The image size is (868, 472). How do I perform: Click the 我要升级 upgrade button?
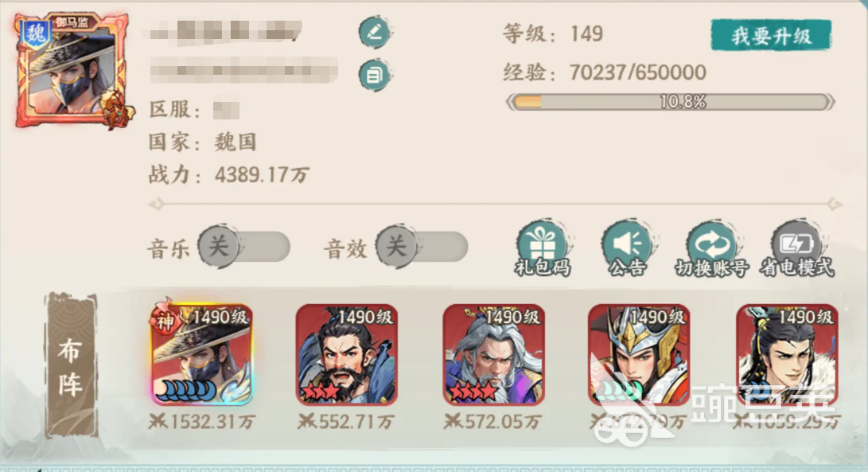coord(771,36)
